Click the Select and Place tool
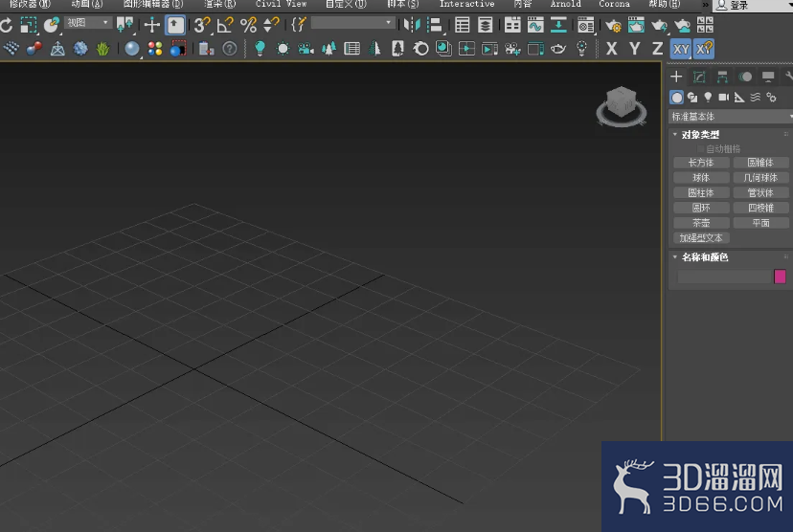This screenshot has height=532, width=793. click(x=51, y=25)
